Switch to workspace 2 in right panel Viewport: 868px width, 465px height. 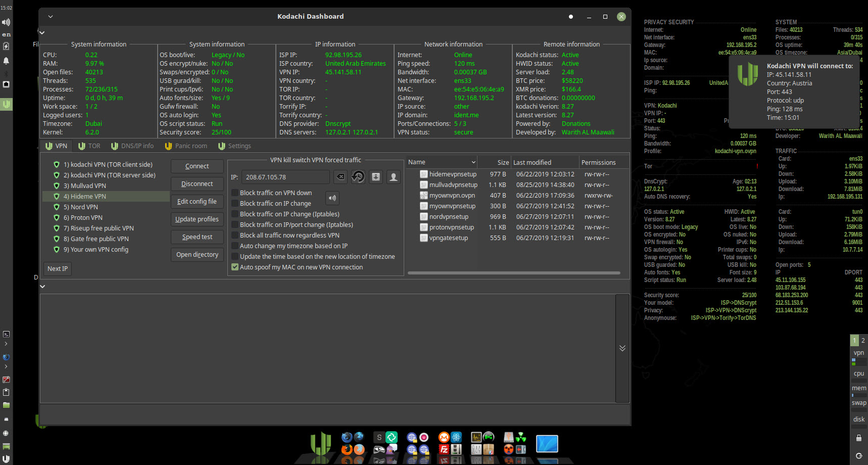(863, 341)
